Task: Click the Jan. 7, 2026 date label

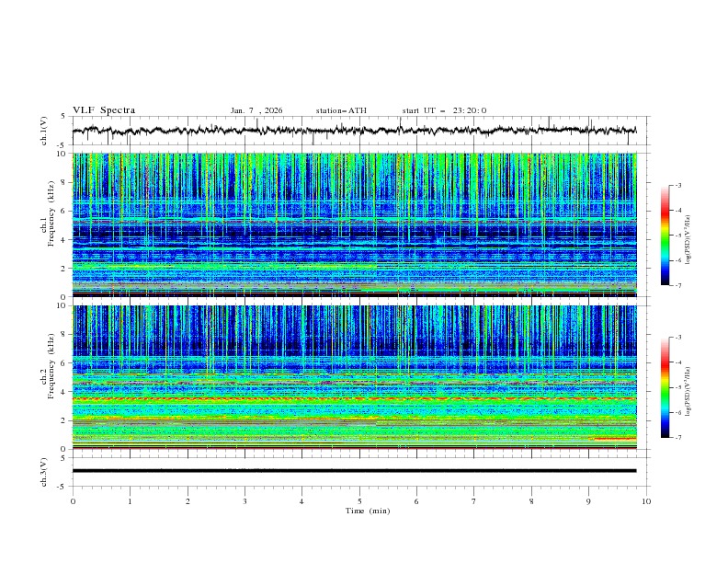Action: click(256, 110)
